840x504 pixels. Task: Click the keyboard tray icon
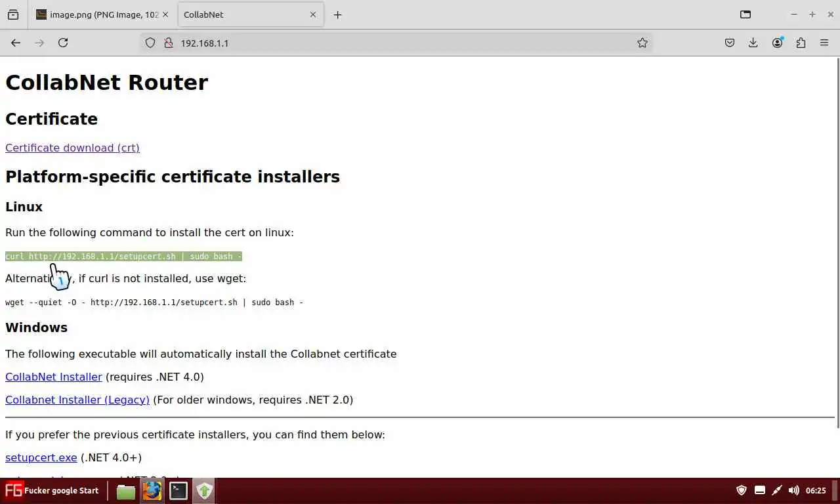(x=760, y=490)
